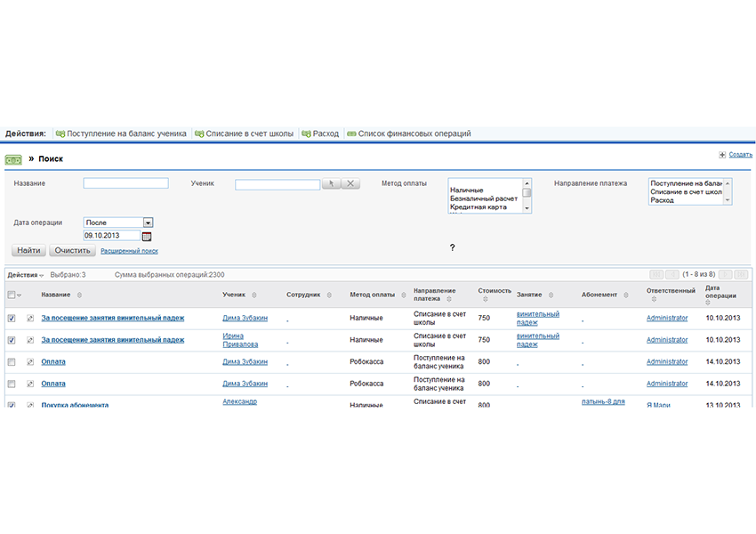Select 'Кредитная карта' in Метод оплаты list
Image resolution: width=756 pixels, height=534 pixels.
point(479,206)
